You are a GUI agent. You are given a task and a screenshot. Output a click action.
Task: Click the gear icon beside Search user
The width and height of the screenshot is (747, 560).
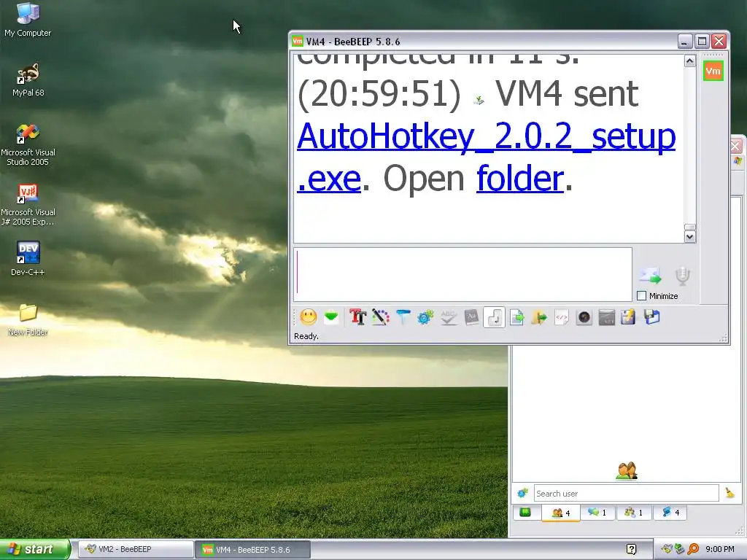point(522,494)
